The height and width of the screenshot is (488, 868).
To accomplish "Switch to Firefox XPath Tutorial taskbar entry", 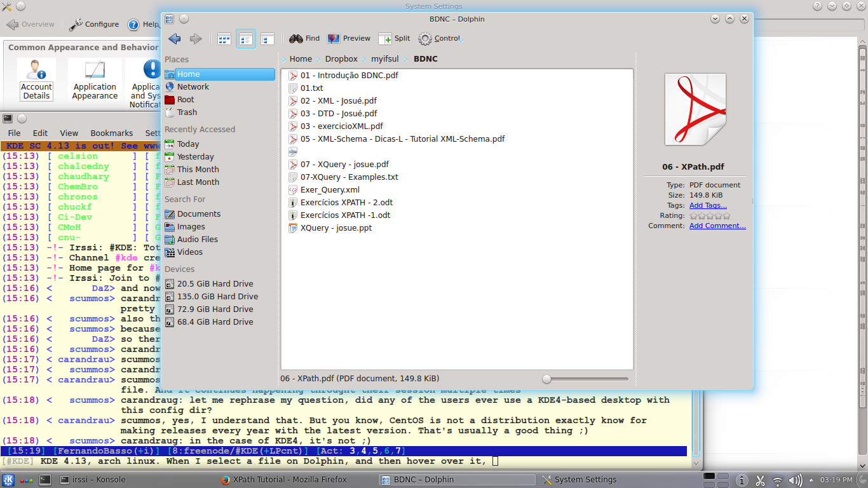I will 284,480.
